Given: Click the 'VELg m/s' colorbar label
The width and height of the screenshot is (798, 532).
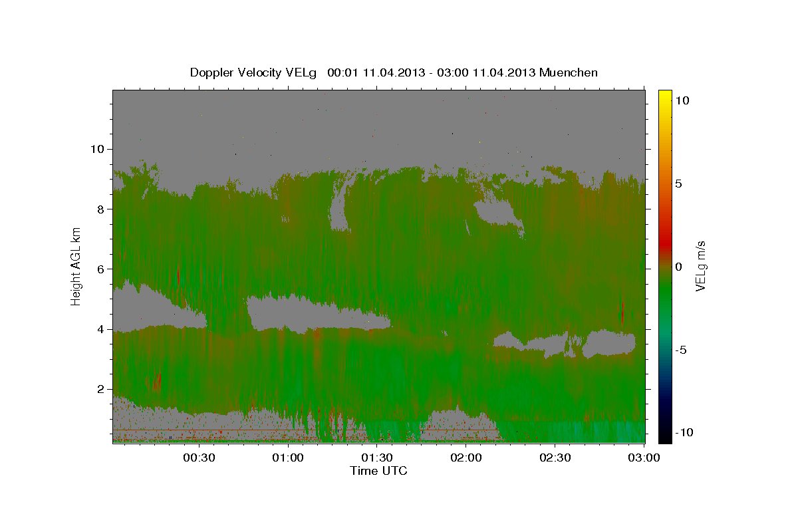Looking at the screenshot, I should [x=700, y=266].
